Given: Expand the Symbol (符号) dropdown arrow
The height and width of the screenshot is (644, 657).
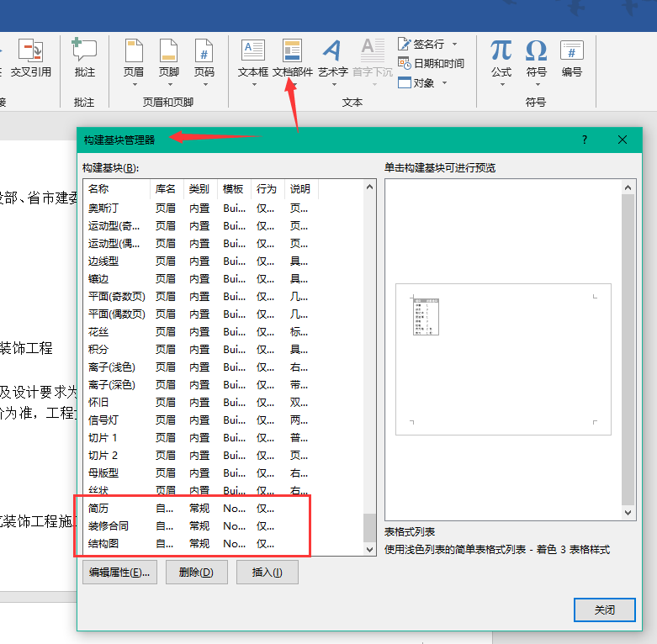Looking at the screenshot, I should point(538,85).
